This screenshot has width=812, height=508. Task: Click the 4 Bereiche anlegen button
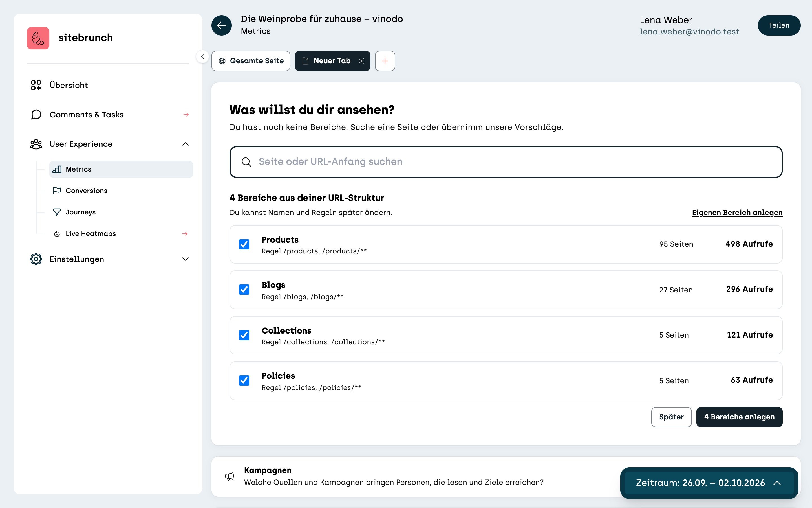click(x=739, y=417)
